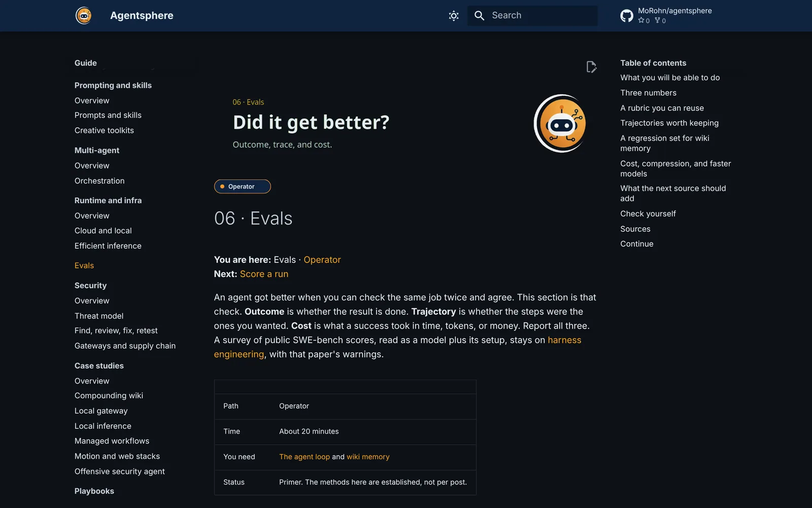Click the edit this page icon
Viewport: 812px width, 508px height.
(x=591, y=67)
